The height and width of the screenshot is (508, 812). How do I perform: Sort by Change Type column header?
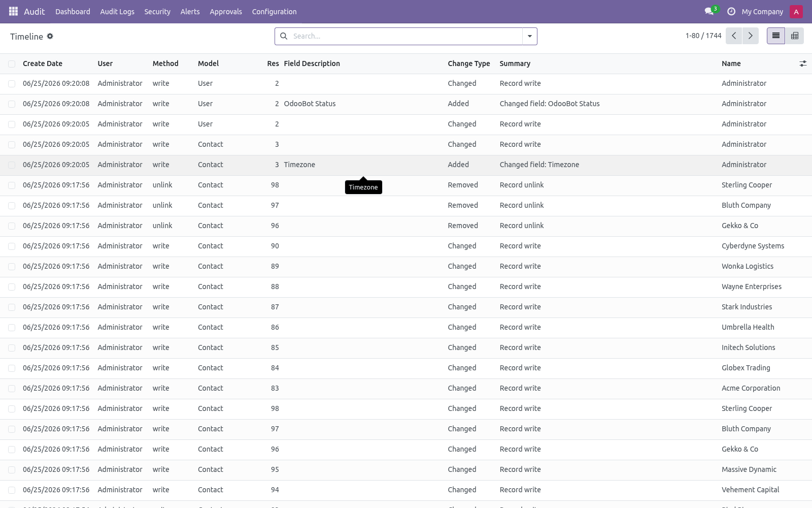pos(469,63)
